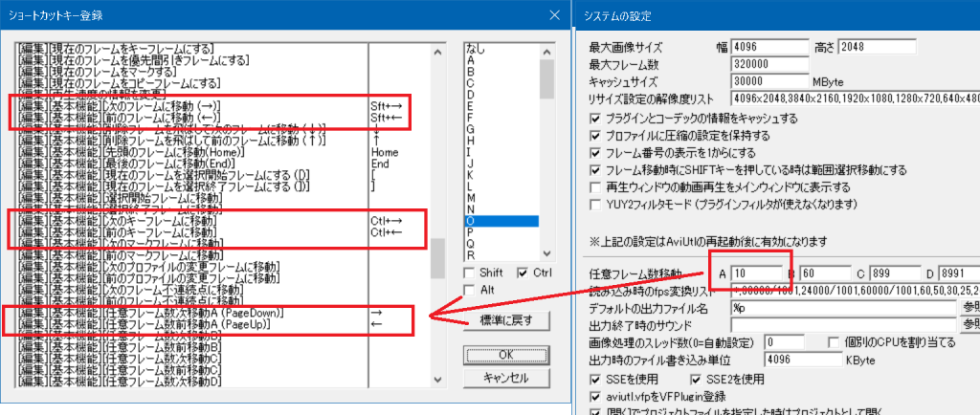This screenshot has height=415, width=980.
Task: Select key K in the key list
Action: [501, 175]
